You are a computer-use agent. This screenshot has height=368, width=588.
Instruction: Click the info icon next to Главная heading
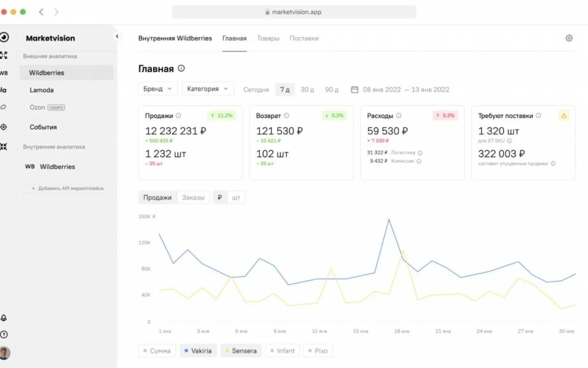coord(181,68)
